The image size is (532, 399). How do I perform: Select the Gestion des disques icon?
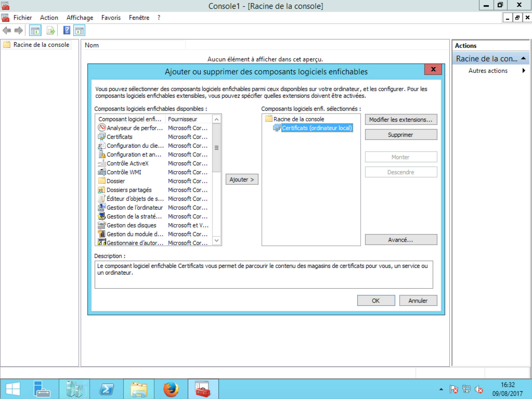(x=102, y=225)
